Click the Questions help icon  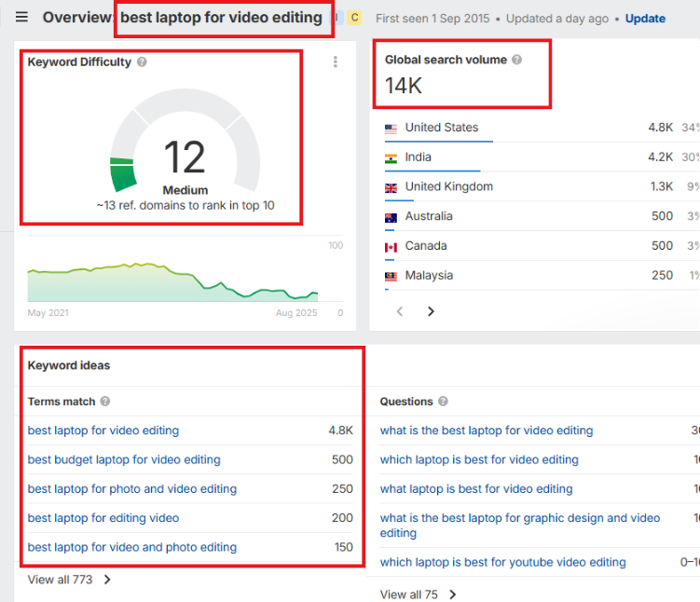[443, 402]
